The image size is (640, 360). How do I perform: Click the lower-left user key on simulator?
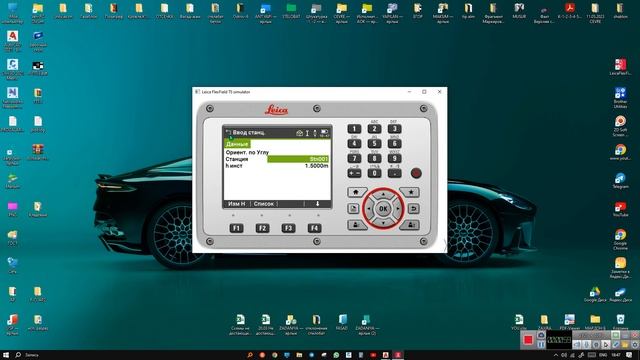[x=356, y=225]
